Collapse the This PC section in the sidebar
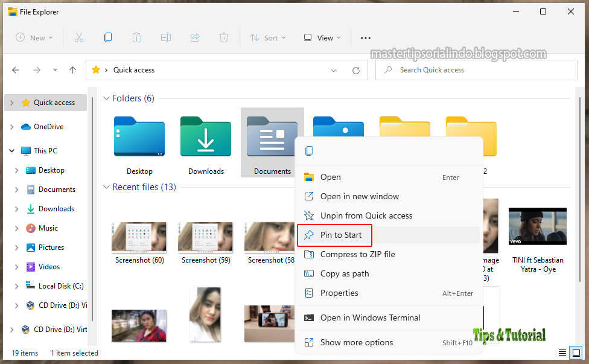Image resolution: width=589 pixels, height=364 pixels. pos(11,150)
